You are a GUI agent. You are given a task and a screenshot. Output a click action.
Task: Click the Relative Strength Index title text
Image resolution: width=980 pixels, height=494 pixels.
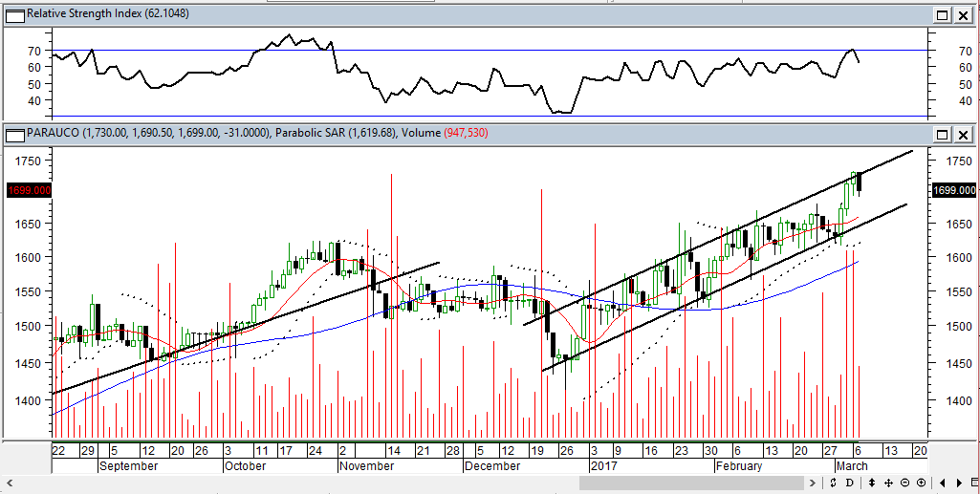[x=108, y=13]
